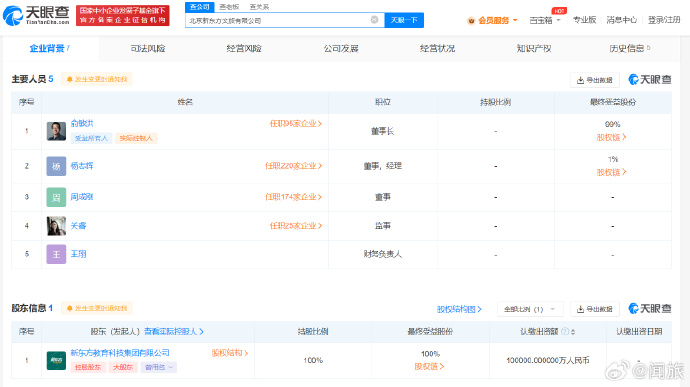Click the 认缴出资额 help question icon

(565, 331)
